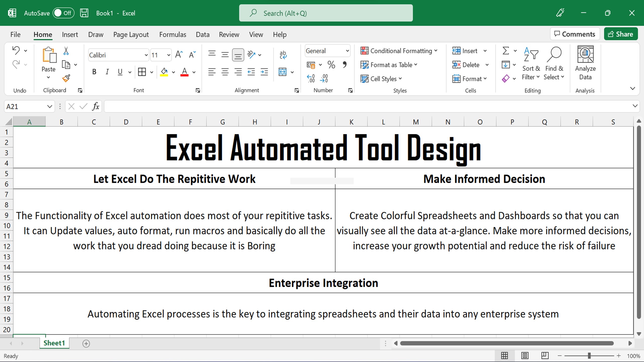Apply Percent Style icon
This screenshot has height=362, width=644.
click(331, 65)
